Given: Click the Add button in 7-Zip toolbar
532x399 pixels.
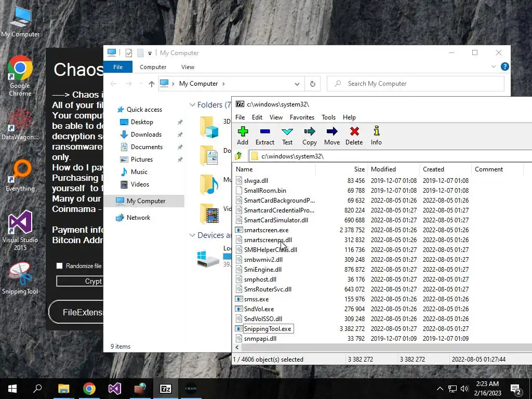Looking at the screenshot, I should [243, 136].
